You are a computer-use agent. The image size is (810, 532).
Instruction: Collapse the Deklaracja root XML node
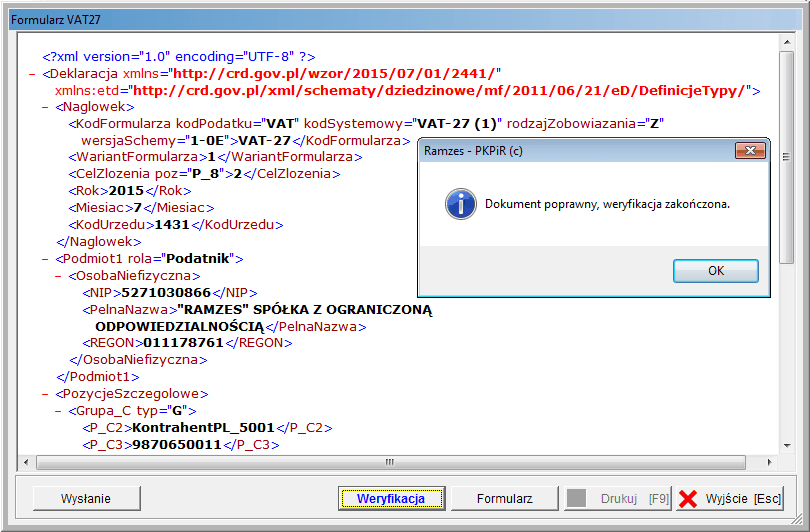[32, 74]
